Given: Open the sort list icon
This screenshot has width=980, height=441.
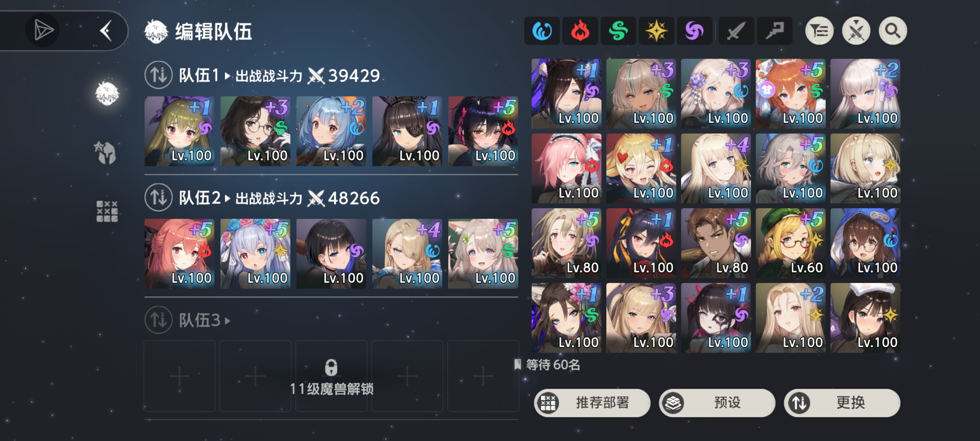Looking at the screenshot, I should [819, 30].
